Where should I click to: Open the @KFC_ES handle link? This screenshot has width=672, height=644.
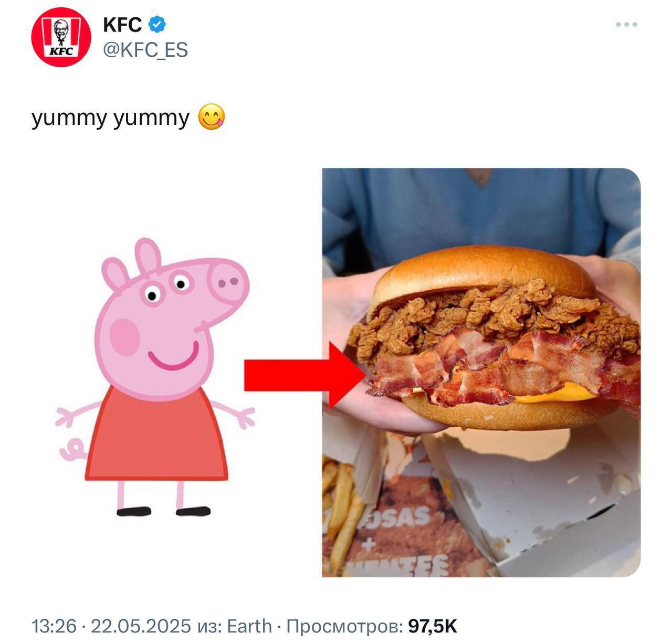click(x=145, y=50)
